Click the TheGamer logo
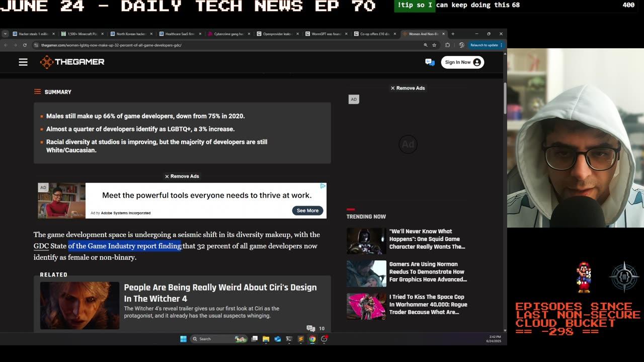The width and height of the screenshot is (644, 362). [x=72, y=62]
